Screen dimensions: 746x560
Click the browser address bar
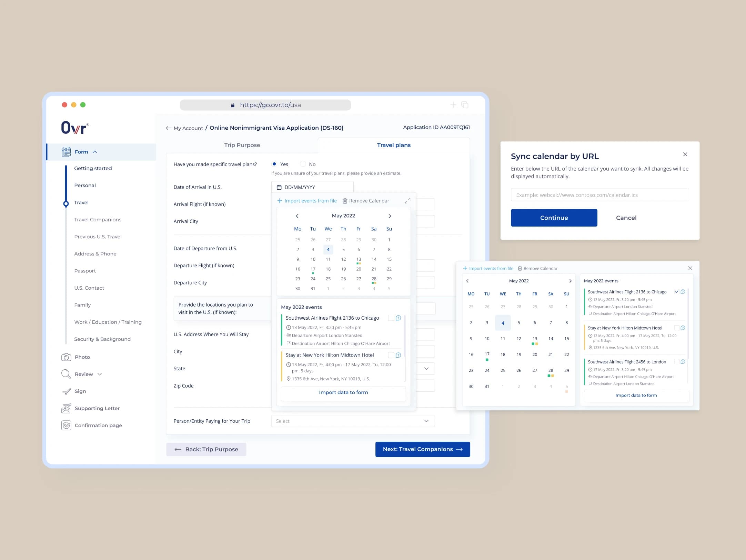(265, 105)
